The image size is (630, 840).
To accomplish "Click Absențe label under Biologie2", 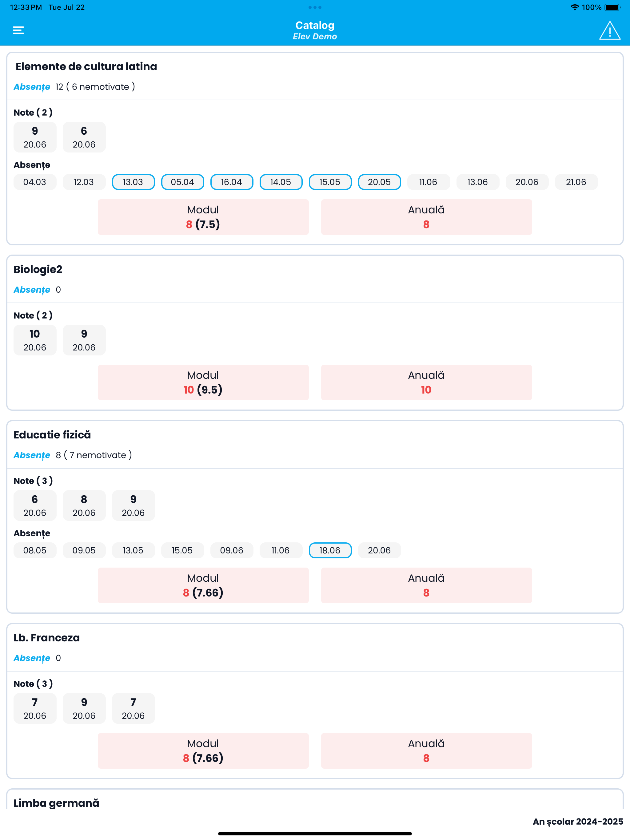I will click(32, 289).
